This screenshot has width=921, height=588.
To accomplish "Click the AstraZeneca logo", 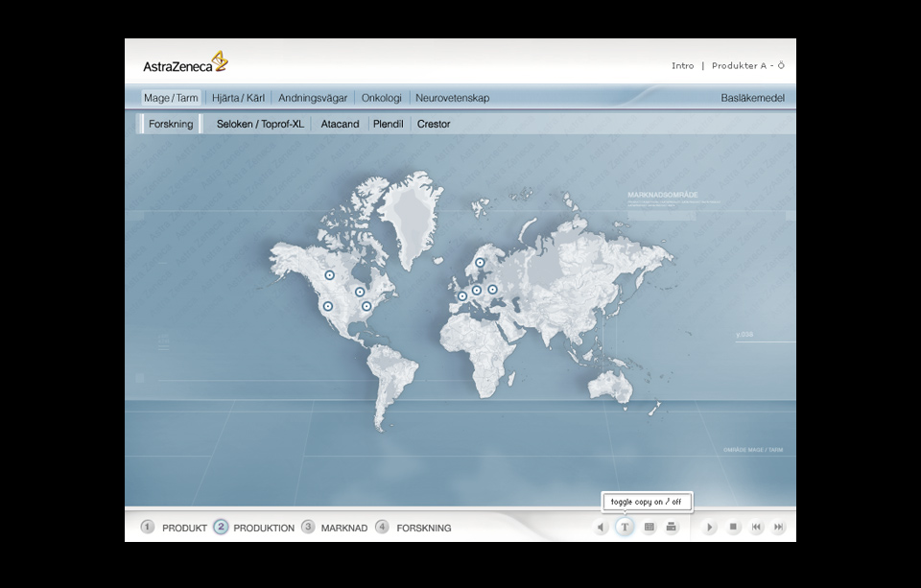I will pyautogui.click(x=185, y=62).
